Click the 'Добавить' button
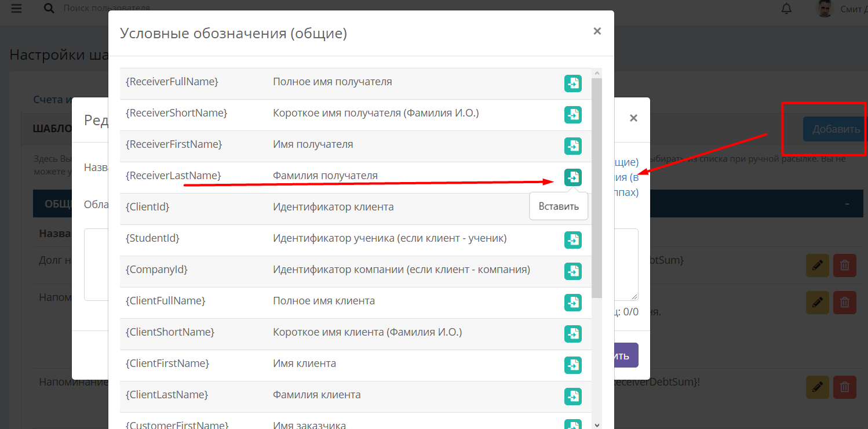This screenshot has height=429, width=868. click(835, 129)
